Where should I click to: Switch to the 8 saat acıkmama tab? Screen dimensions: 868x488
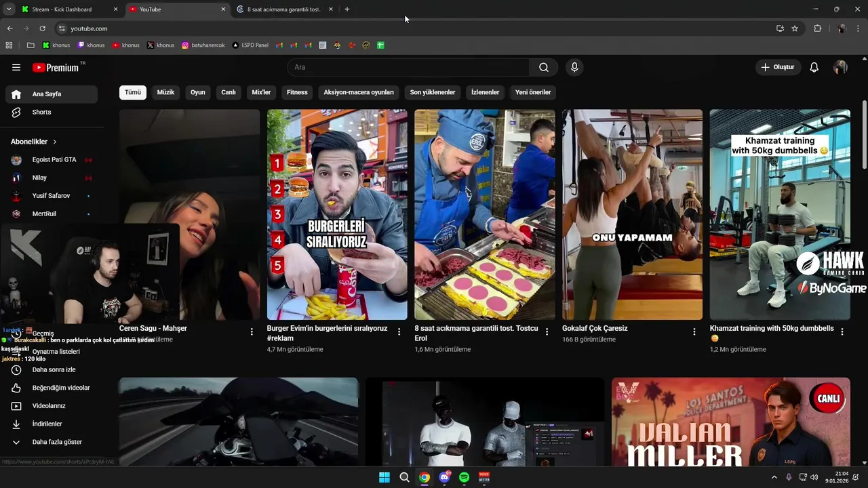[x=285, y=9]
